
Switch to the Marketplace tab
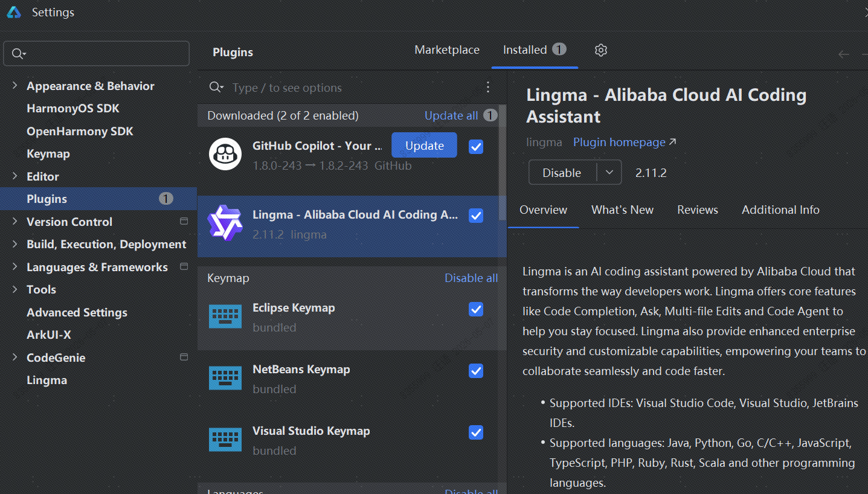447,50
